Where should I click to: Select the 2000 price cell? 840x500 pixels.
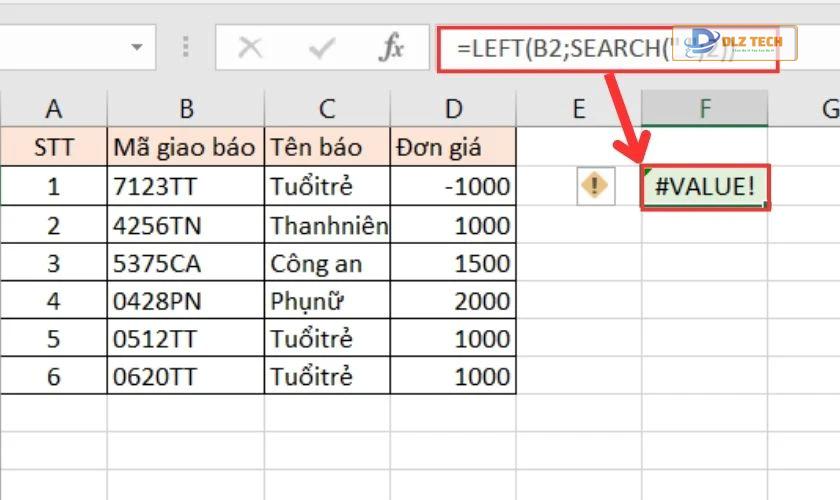tap(453, 301)
